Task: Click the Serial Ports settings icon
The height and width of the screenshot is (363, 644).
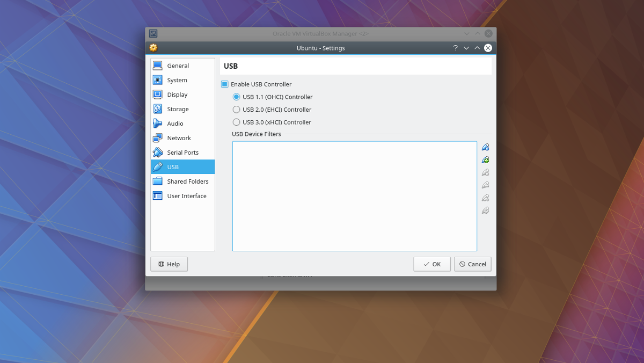Action: pos(158,153)
